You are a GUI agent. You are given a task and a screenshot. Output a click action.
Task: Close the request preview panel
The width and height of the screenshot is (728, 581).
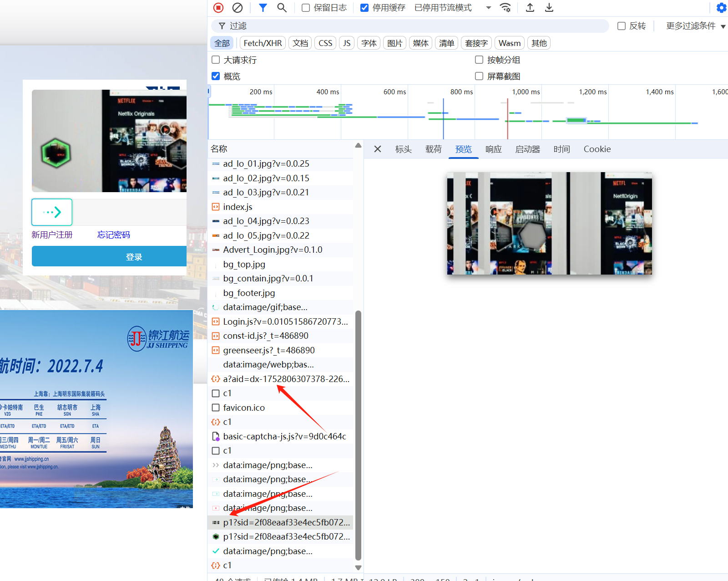click(378, 149)
